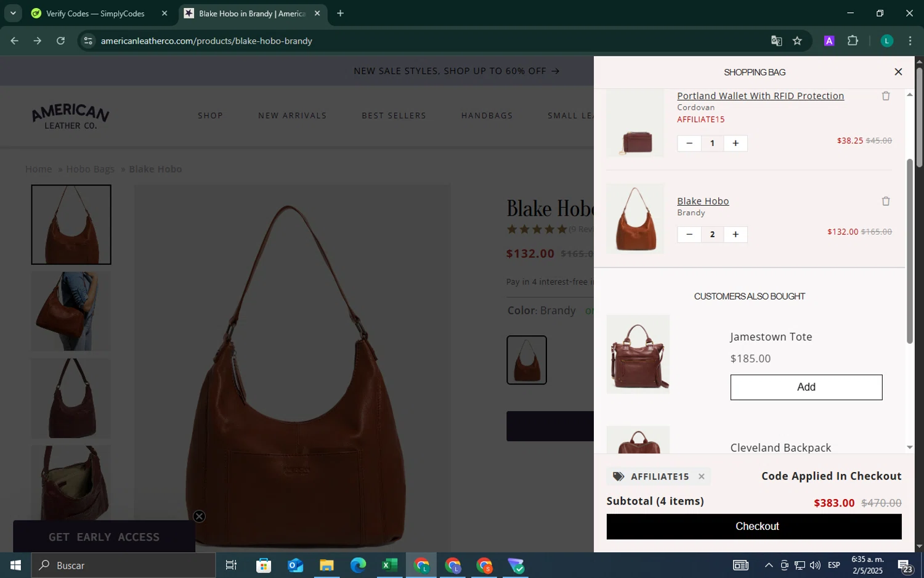Increase Blake Hobo quantity

(x=736, y=235)
